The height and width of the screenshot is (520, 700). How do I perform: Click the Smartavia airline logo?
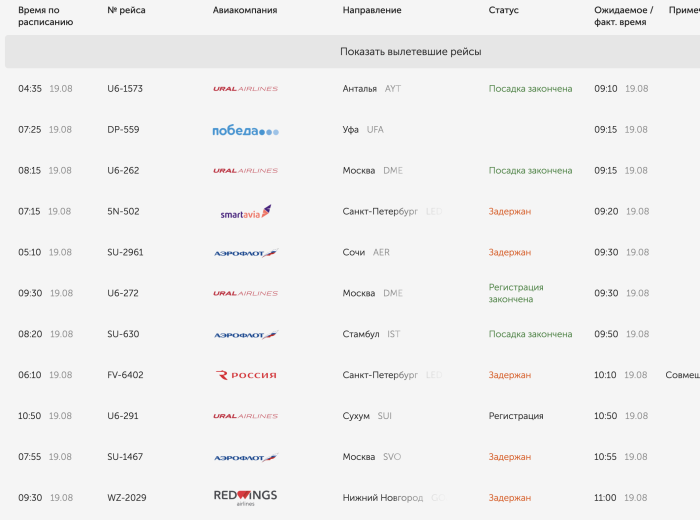tap(246, 212)
